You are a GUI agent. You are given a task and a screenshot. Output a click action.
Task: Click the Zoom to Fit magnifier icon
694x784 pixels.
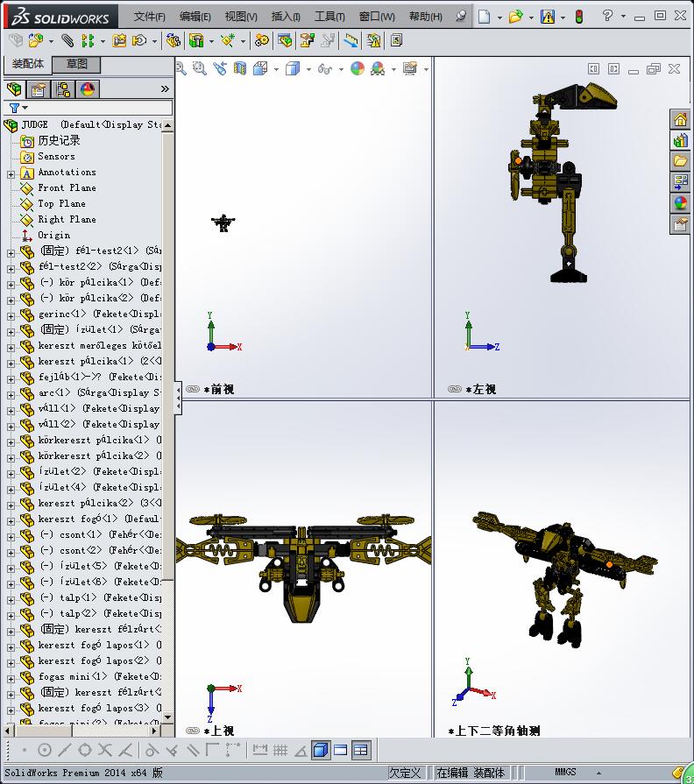point(181,68)
